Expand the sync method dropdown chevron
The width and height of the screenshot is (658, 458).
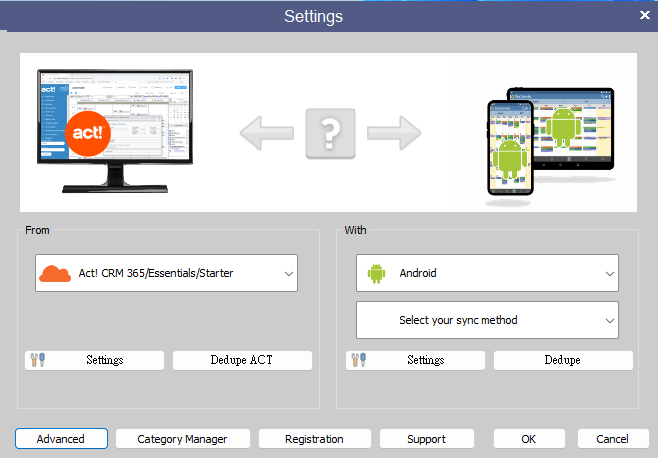click(610, 321)
